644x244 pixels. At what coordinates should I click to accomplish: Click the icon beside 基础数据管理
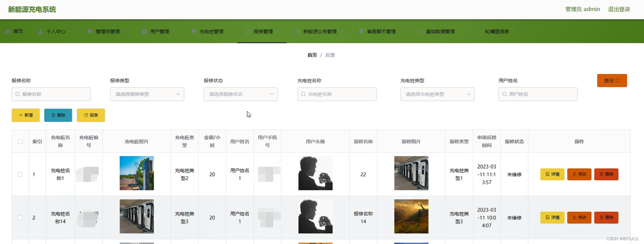[420, 32]
